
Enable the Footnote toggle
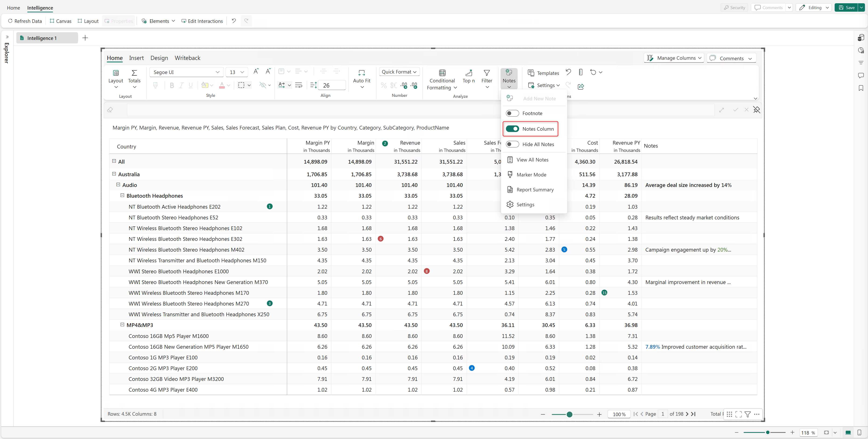[x=512, y=113]
